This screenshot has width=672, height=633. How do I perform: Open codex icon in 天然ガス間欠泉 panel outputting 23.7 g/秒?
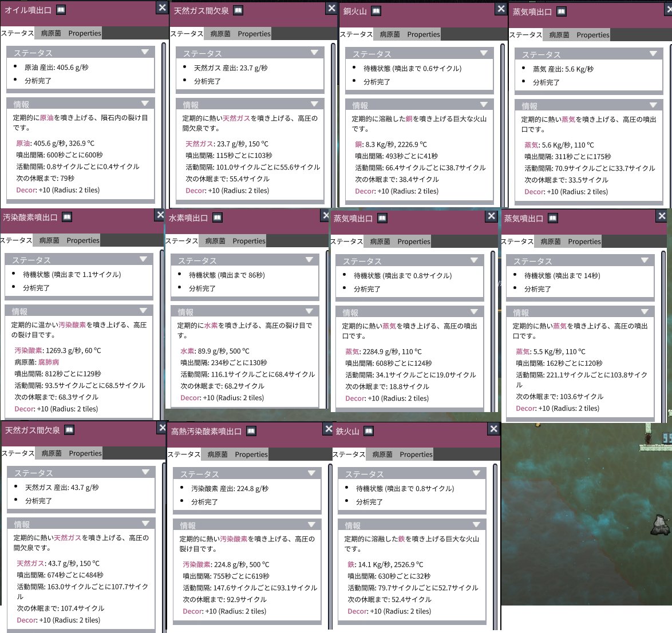click(238, 10)
